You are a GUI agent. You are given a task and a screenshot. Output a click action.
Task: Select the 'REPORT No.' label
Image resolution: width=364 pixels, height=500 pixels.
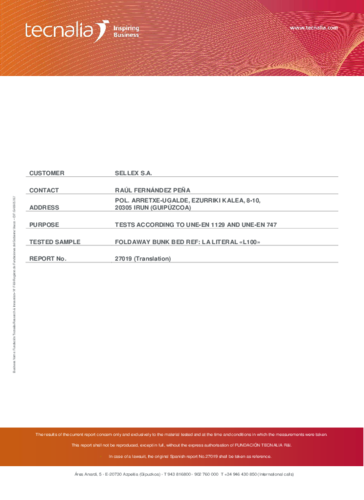pos(48,259)
